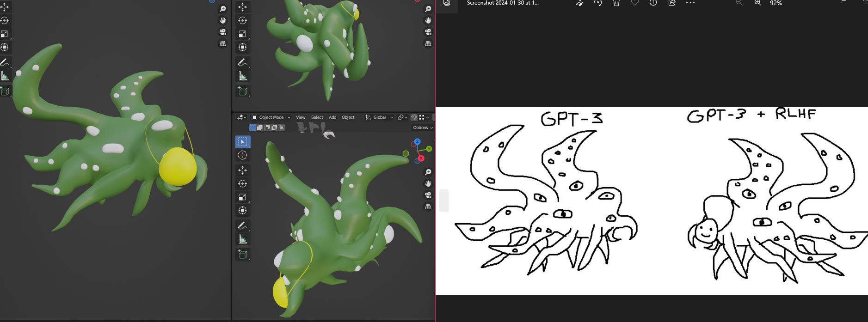Open the View menu
The width and height of the screenshot is (868, 322).
301,117
